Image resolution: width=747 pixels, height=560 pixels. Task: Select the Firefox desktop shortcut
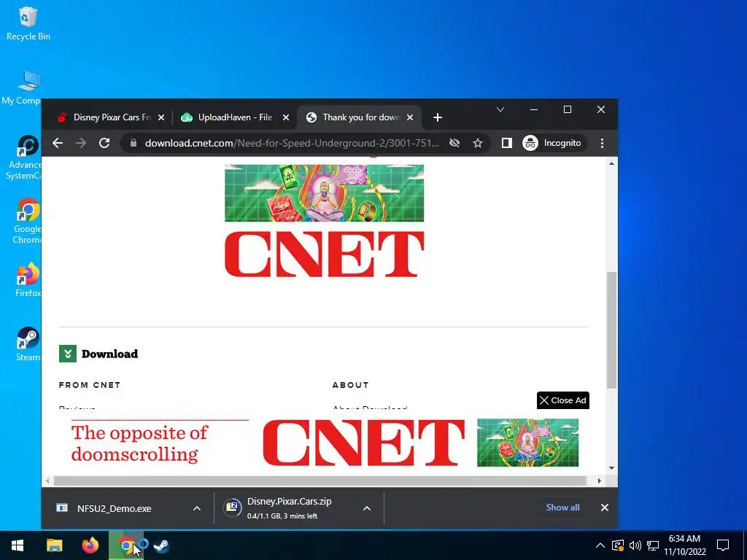[x=28, y=280]
